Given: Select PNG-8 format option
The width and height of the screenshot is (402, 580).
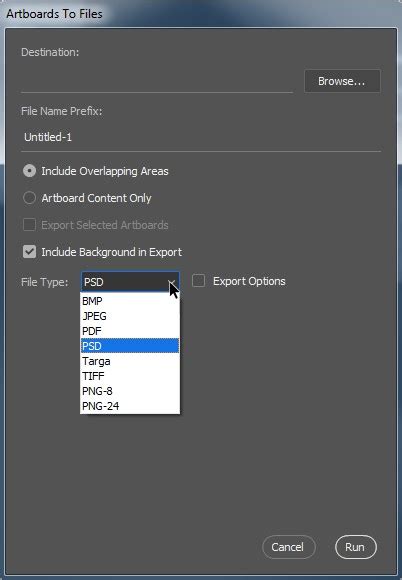Looking at the screenshot, I should [130, 391].
